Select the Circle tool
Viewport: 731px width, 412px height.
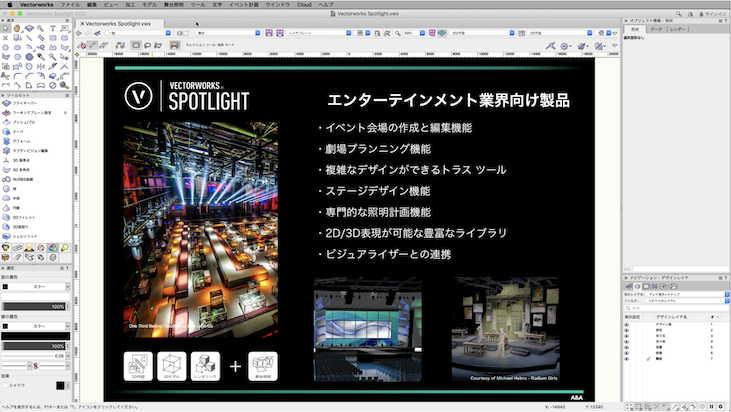tap(6, 48)
